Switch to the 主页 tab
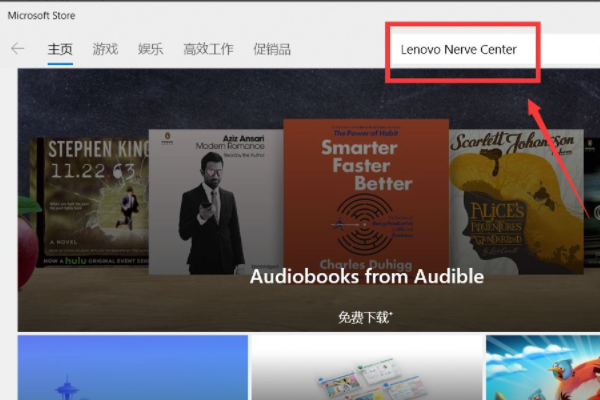Screen dimensions: 600x400 point(59,49)
